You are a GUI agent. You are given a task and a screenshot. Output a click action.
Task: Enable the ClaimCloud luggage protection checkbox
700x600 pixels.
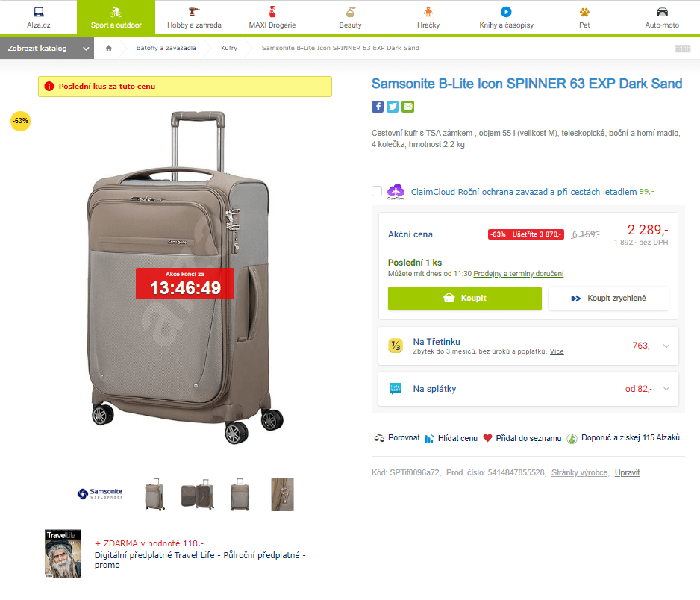(377, 191)
